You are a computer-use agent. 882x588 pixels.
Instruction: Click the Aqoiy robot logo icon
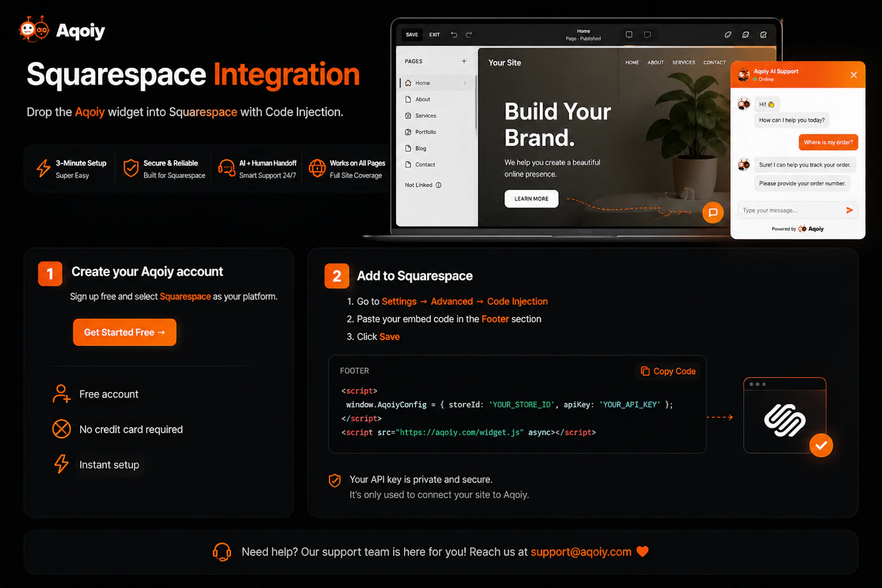coord(34,29)
